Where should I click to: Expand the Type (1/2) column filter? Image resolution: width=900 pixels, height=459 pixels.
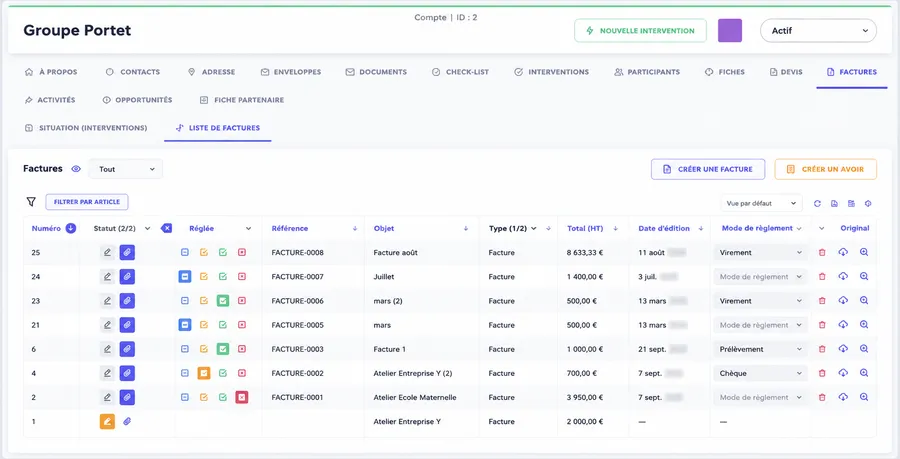(x=534, y=228)
